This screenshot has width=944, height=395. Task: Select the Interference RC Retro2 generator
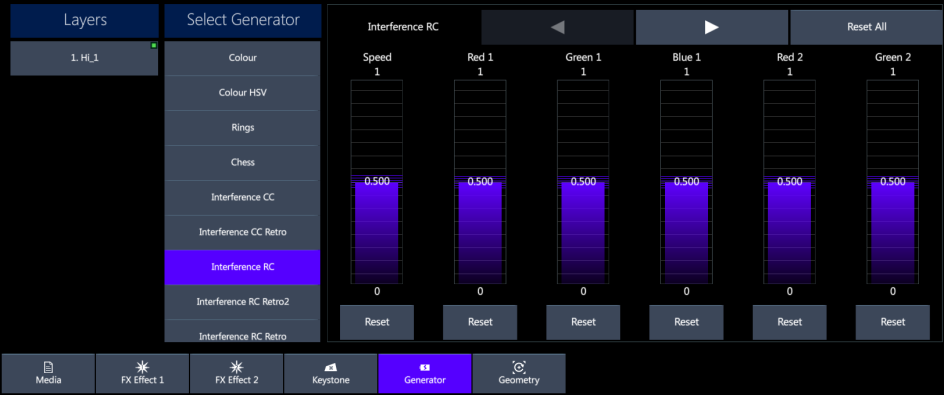[x=243, y=302]
